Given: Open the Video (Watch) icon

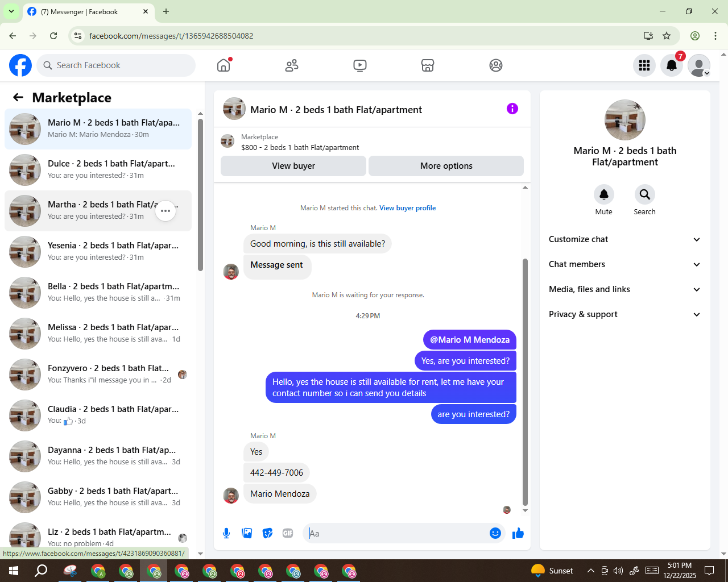Looking at the screenshot, I should [x=360, y=65].
